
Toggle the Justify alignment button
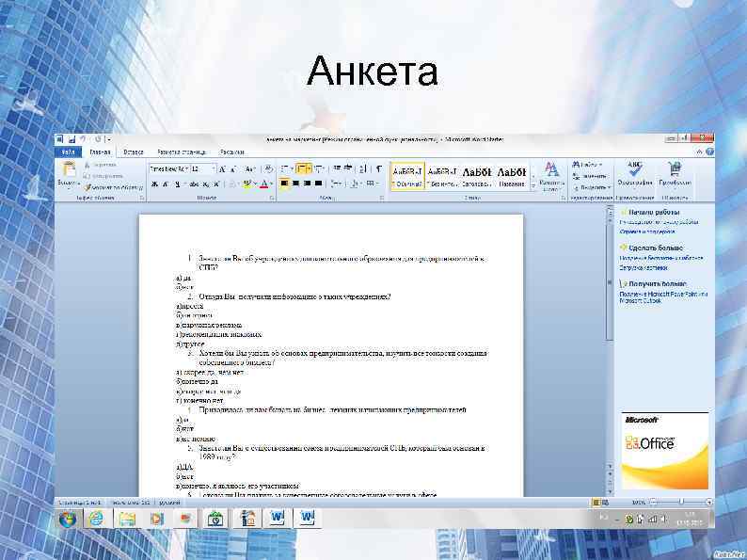click(x=319, y=183)
